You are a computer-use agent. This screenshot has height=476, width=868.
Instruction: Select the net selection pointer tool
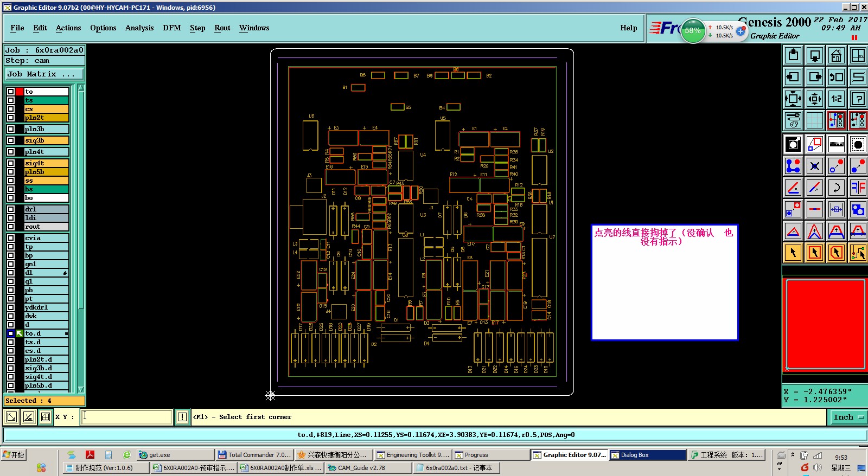click(858, 253)
